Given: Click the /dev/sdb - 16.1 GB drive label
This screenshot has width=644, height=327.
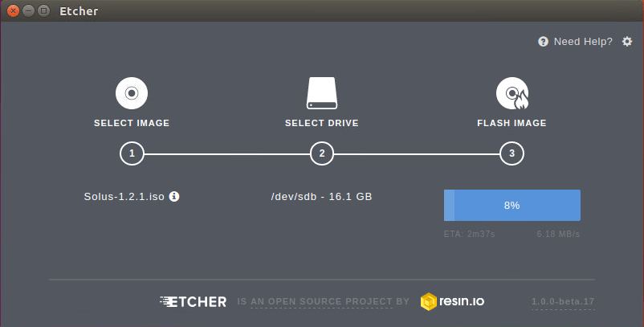Looking at the screenshot, I should [x=321, y=196].
